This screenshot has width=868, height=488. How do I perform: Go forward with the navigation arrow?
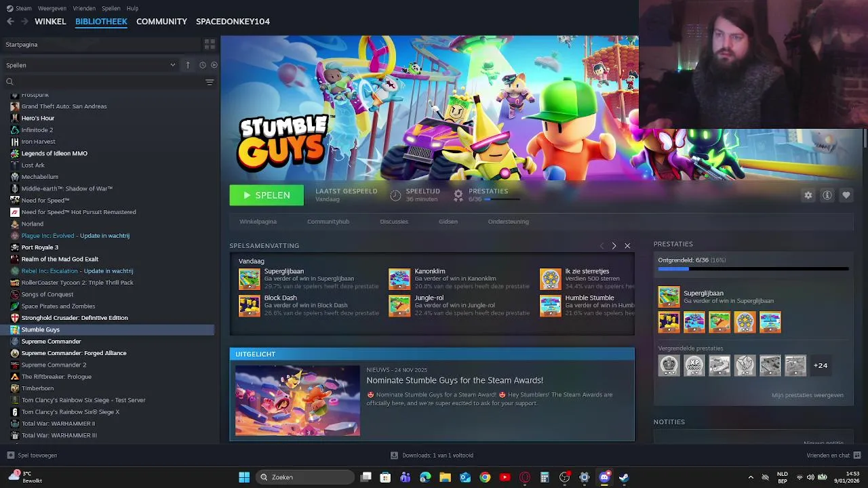point(24,22)
